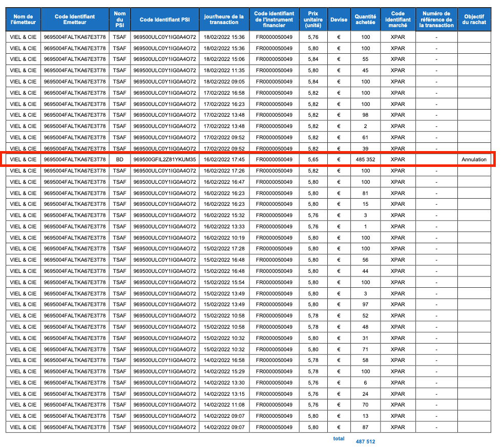Viewport: 504px width, 447px height.
Task: Click the total value '487 512'
Action: pos(365,440)
